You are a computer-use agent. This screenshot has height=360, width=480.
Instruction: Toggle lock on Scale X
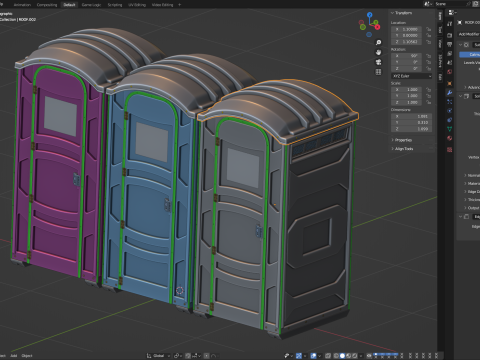point(429,90)
